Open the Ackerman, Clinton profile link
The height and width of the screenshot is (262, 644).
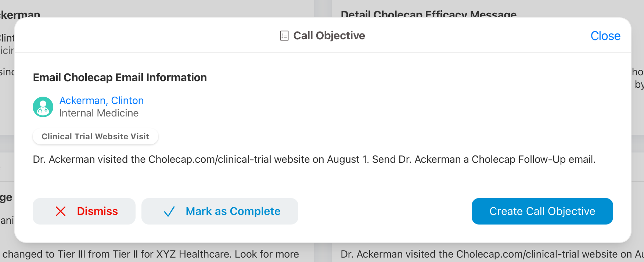coord(101,101)
